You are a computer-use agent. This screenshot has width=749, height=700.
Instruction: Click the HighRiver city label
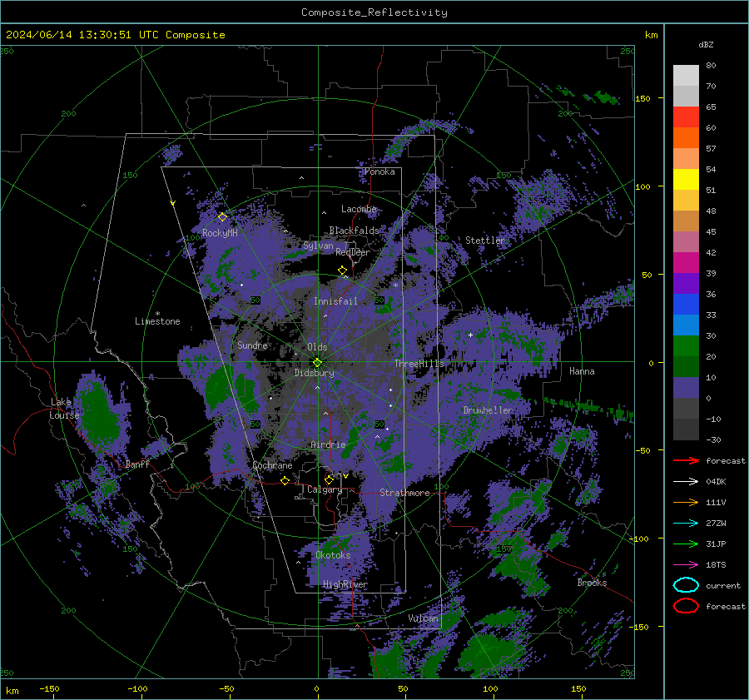coord(345,584)
